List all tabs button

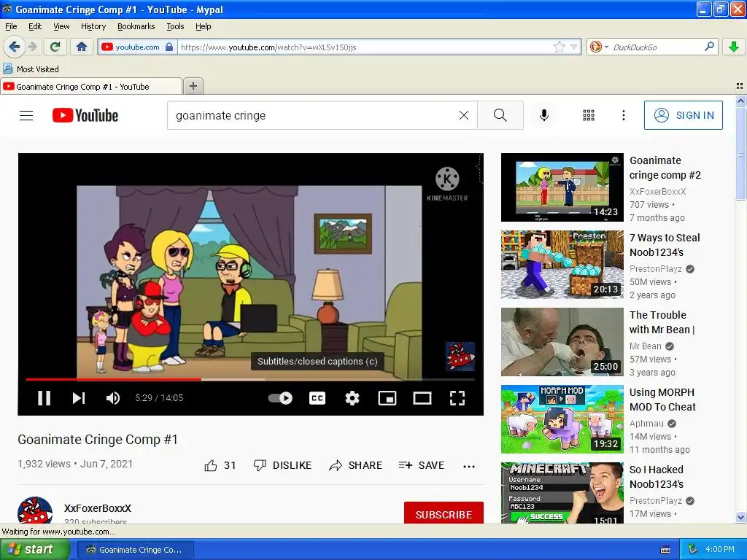[x=740, y=86]
